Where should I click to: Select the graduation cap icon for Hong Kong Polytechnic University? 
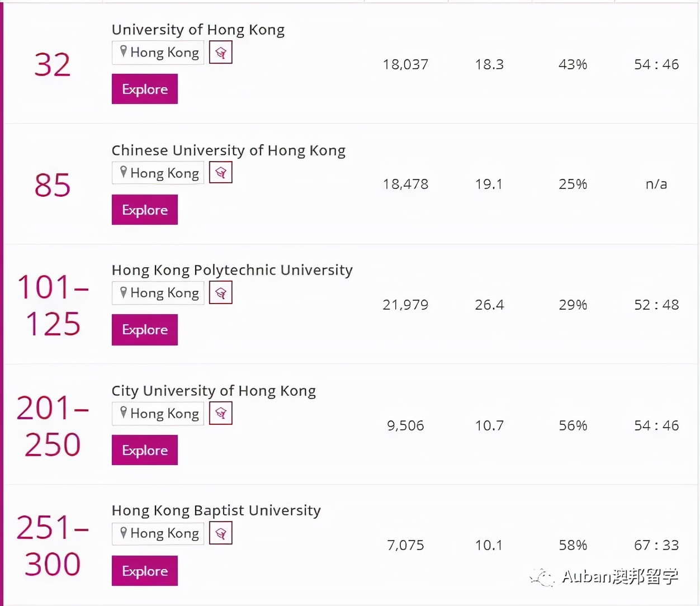[220, 292]
